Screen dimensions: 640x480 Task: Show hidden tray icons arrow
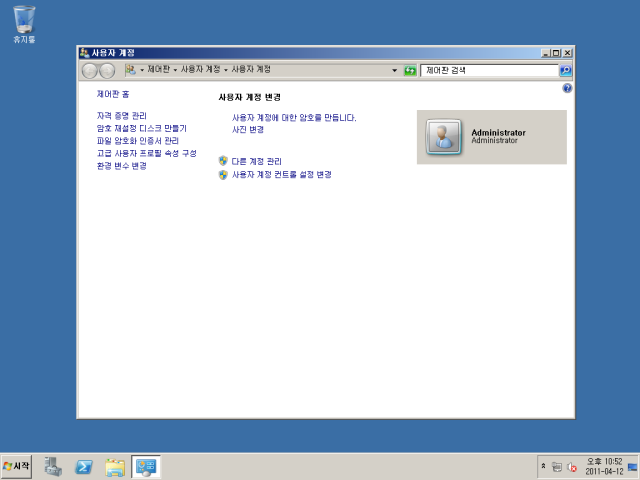point(543,466)
